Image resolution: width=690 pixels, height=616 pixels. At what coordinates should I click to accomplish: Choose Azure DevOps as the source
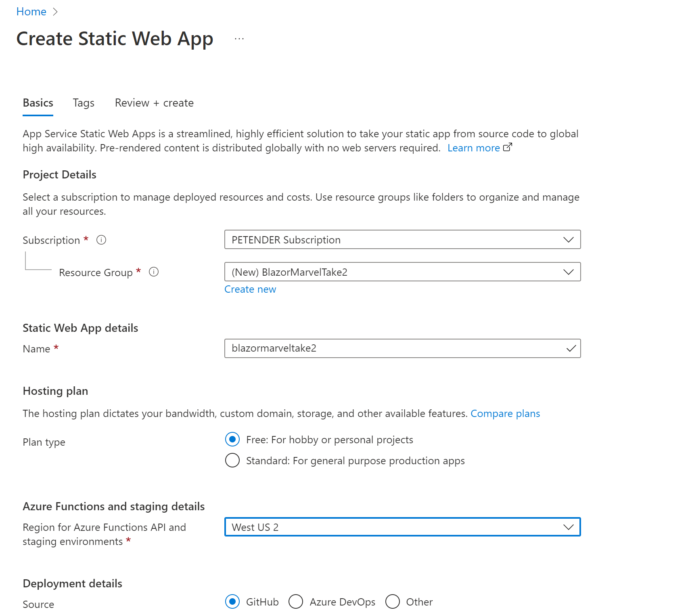click(x=296, y=601)
